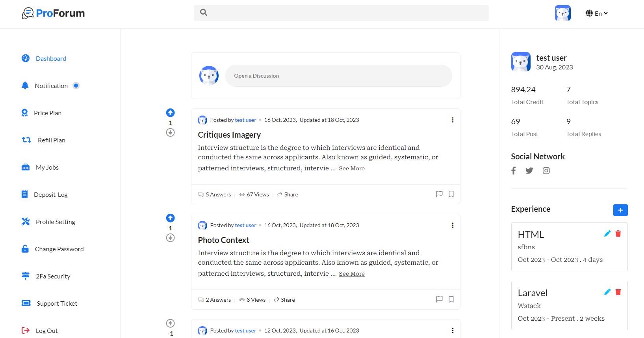Flag the Photo Context post
The height and width of the screenshot is (338, 644).
coord(439,299)
